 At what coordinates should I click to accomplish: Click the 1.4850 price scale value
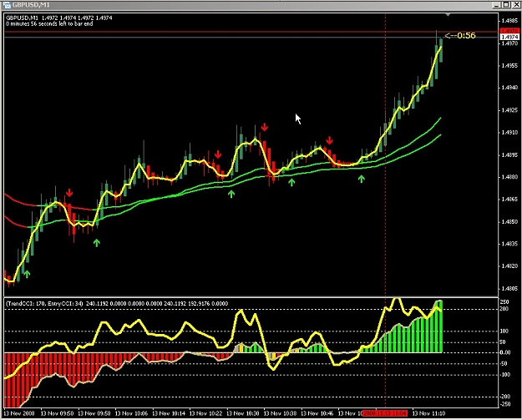click(x=509, y=221)
